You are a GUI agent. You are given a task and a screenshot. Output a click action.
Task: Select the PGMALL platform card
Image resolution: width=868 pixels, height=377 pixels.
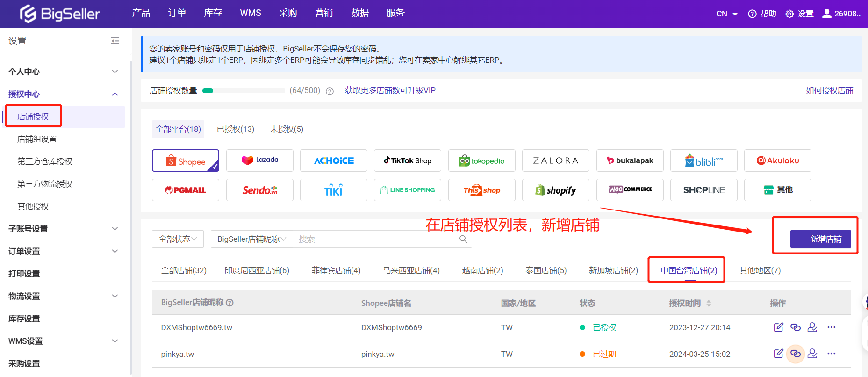(x=186, y=190)
